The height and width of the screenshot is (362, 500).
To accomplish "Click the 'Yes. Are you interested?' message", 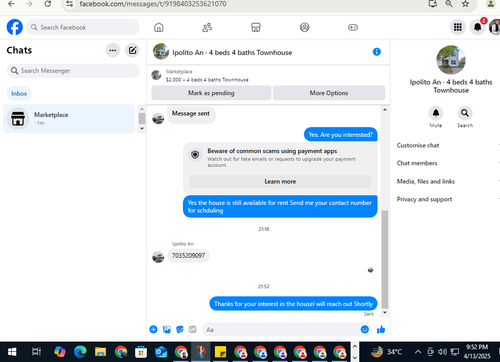I will pos(341,135).
